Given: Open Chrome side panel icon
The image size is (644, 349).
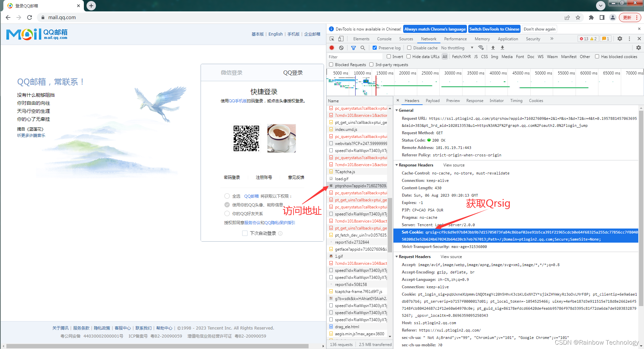Looking at the screenshot, I should pyautogui.click(x=602, y=17).
